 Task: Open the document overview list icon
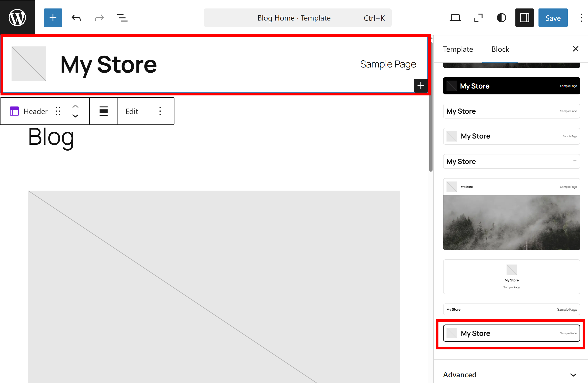tap(122, 18)
